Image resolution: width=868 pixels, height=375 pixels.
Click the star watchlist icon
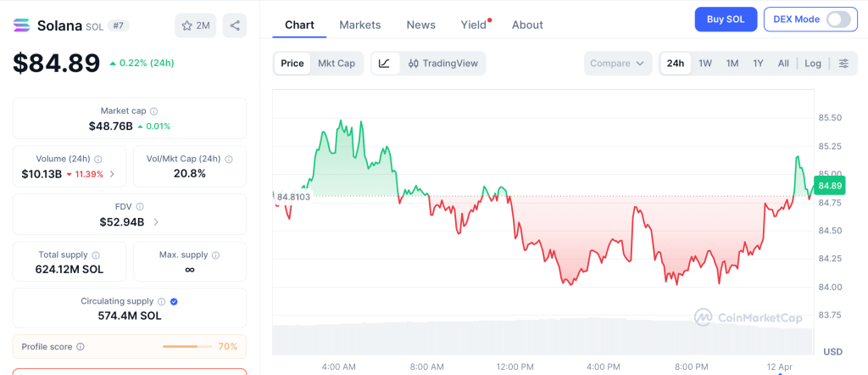(187, 25)
